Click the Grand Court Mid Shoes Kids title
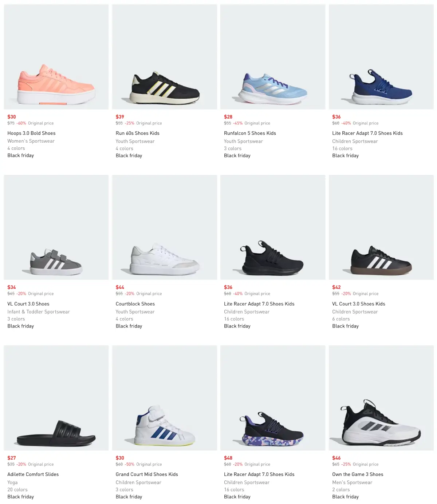Image resolution: width=437 pixels, height=504 pixels. click(x=147, y=475)
